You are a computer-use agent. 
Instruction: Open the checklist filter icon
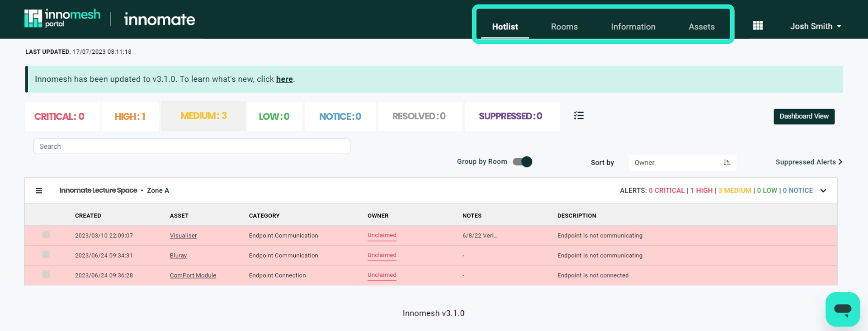[x=579, y=116]
